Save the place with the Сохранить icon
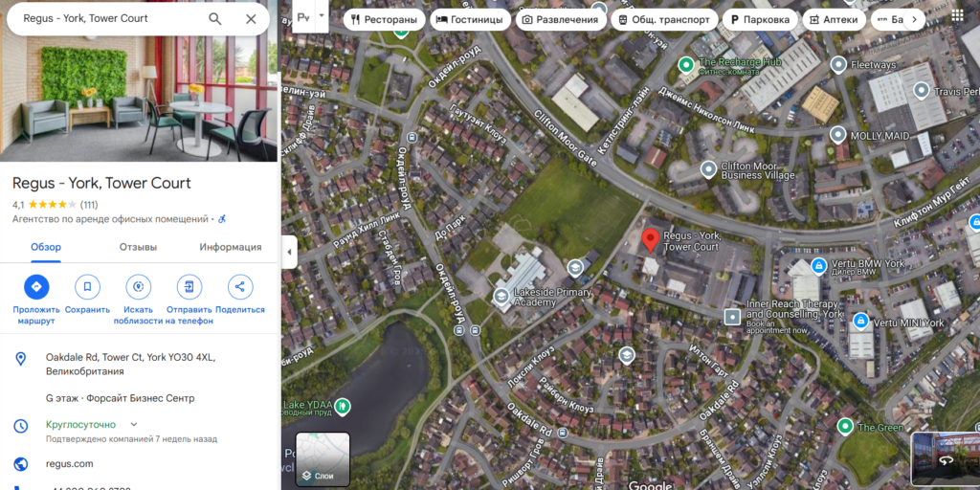The image size is (980, 490). pos(87,287)
